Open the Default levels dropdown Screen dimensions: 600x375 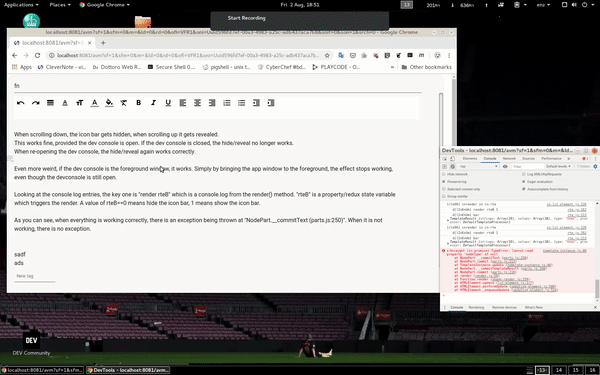[558, 166]
